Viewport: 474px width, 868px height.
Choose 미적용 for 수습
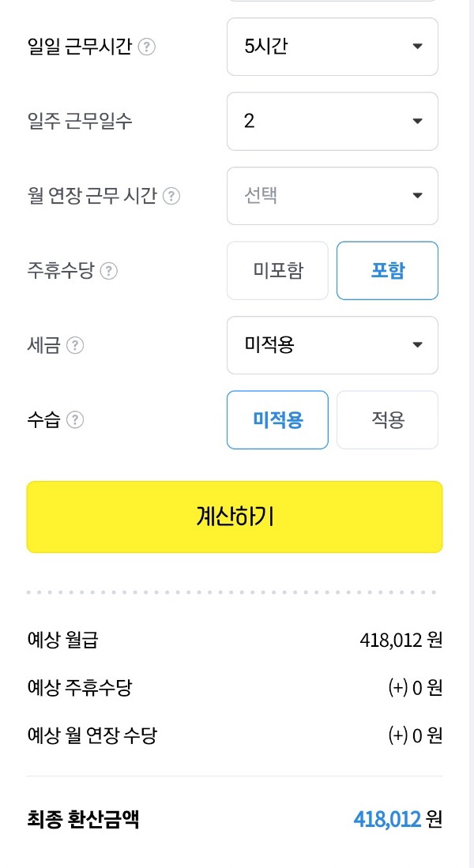pos(277,420)
